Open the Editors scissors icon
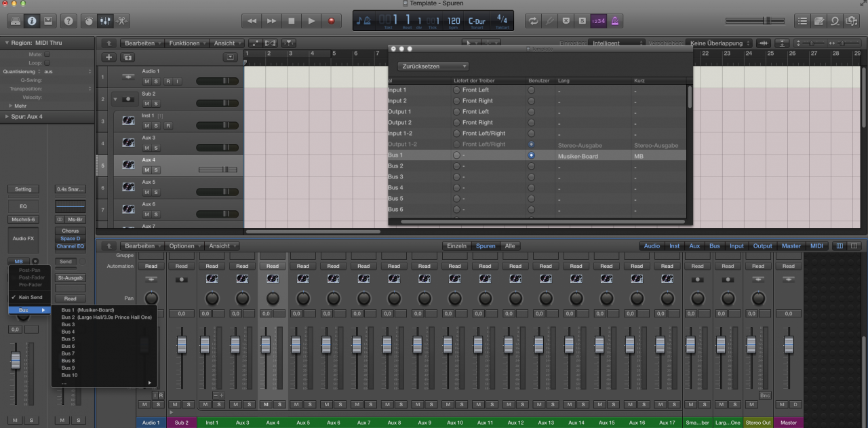The width and height of the screenshot is (868, 428). click(x=122, y=21)
